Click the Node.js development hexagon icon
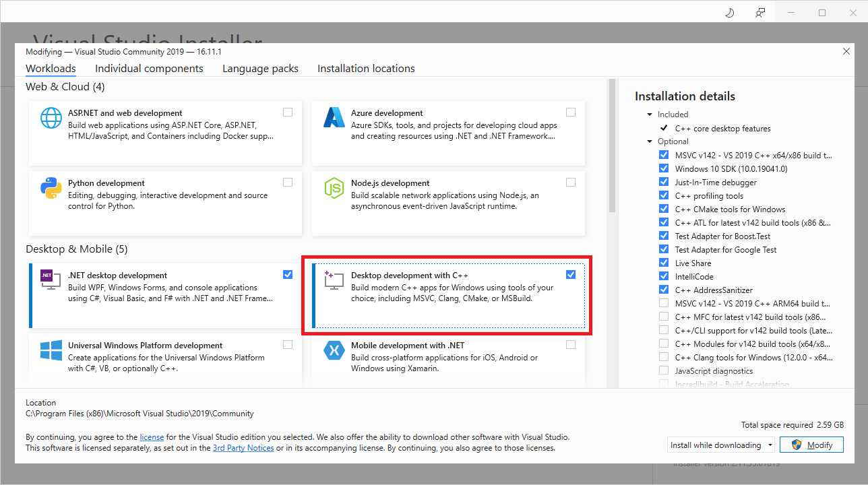This screenshot has width=868, height=485. click(334, 188)
